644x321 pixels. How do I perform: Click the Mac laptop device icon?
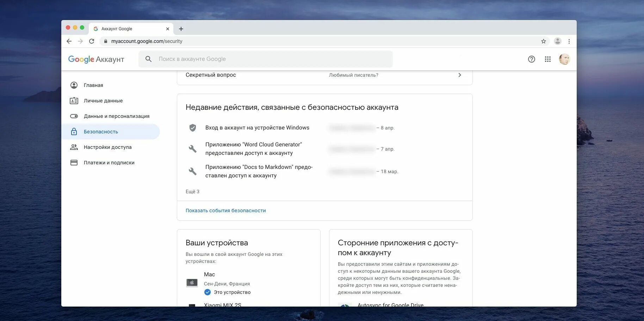(x=192, y=283)
